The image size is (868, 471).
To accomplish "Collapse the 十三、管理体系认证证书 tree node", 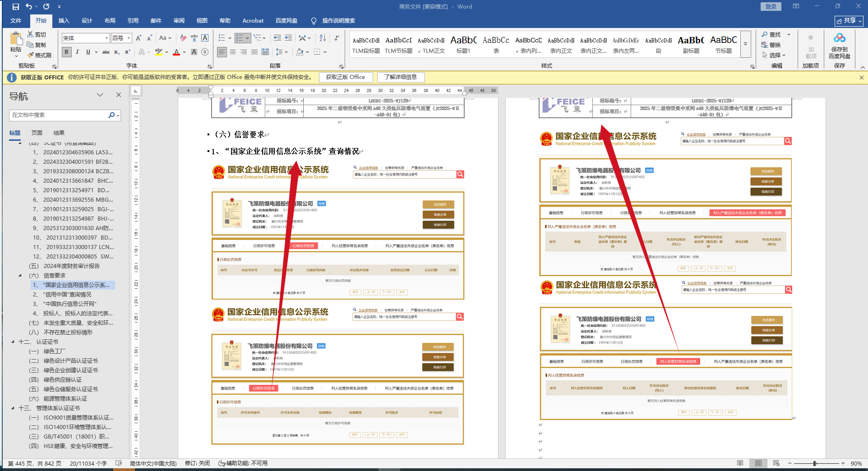I will pyautogui.click(x=13, y=408).
